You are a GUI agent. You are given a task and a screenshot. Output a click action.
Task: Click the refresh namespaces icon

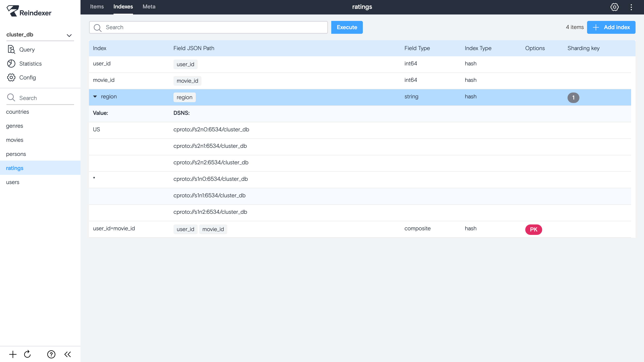click(28, 354)
